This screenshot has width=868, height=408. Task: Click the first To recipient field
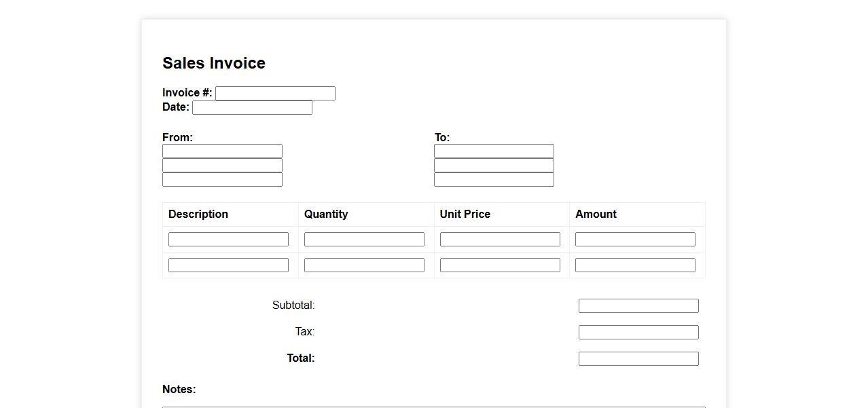[x=494, y=151]
